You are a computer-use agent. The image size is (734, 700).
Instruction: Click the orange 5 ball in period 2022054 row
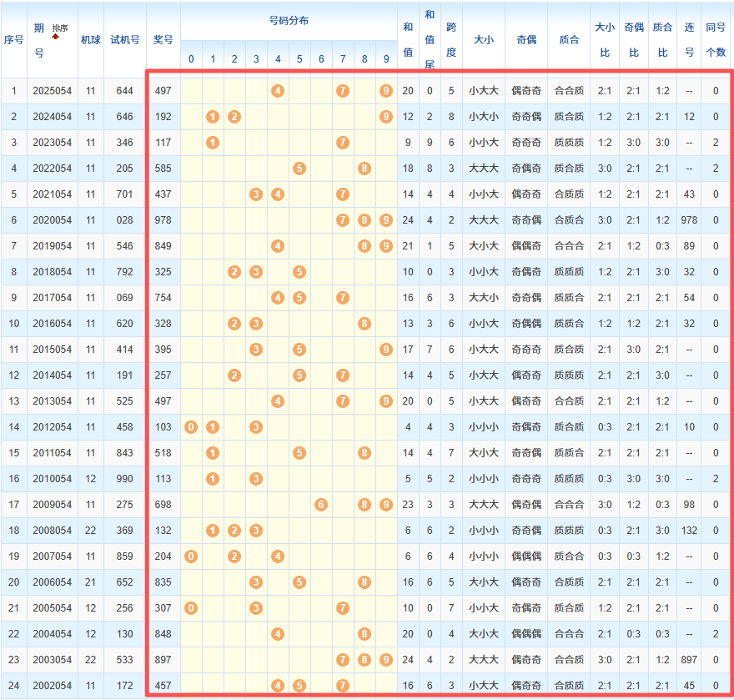tap(299, 169)
